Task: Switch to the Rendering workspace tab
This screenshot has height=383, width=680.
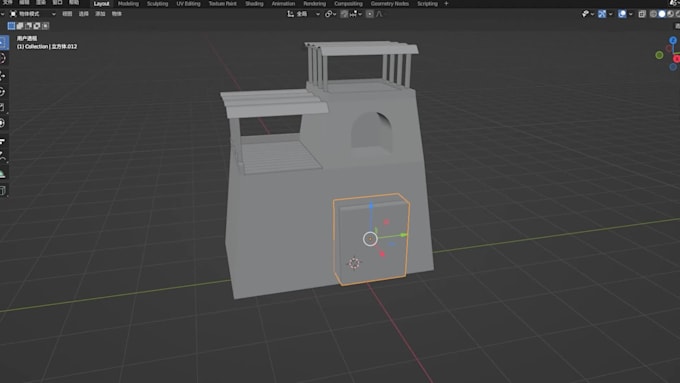Action: click(314, 3)
